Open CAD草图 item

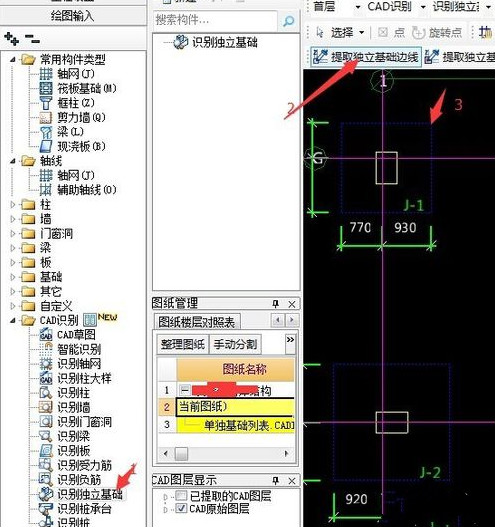(68, 335)
